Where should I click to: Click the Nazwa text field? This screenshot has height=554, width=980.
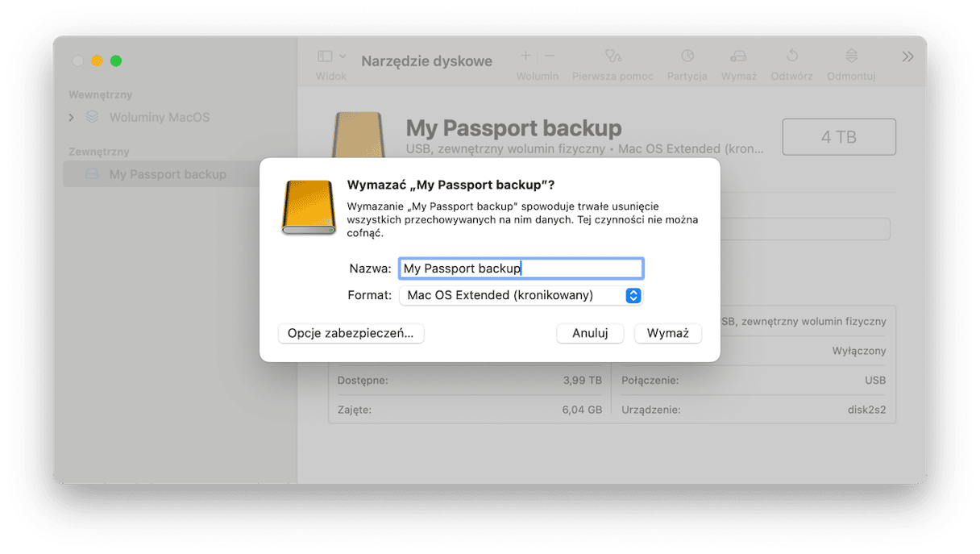[521, 269]
